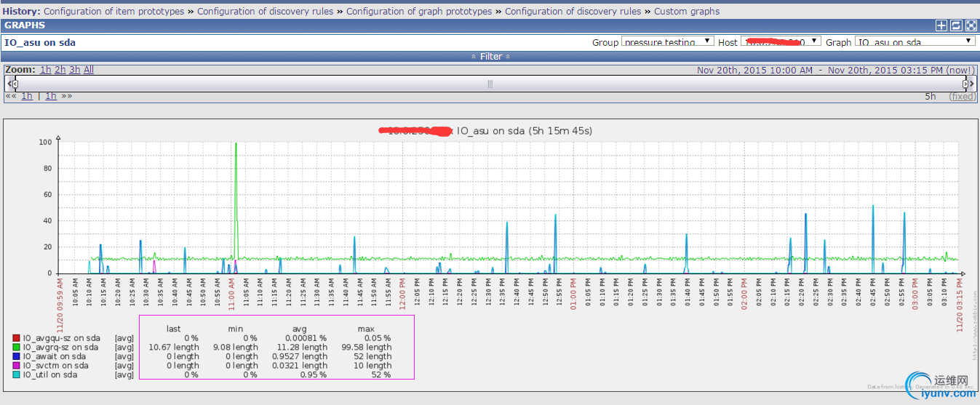The height and width of the screenshot is (405, 980).
Task: Open the Graph selection dropdown
Action: pyautogui.click(x=915, y=42)
